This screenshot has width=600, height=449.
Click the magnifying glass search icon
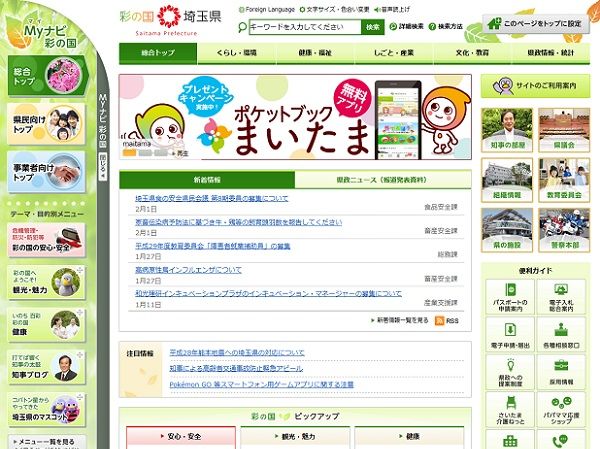(x=242, y=27)
